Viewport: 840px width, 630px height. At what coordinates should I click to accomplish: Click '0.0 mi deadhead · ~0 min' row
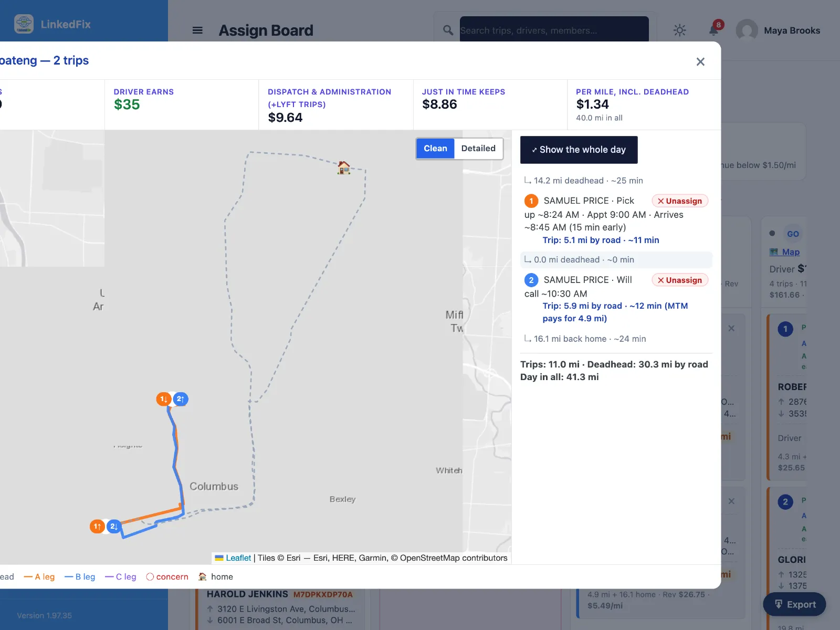pos(616,260)
